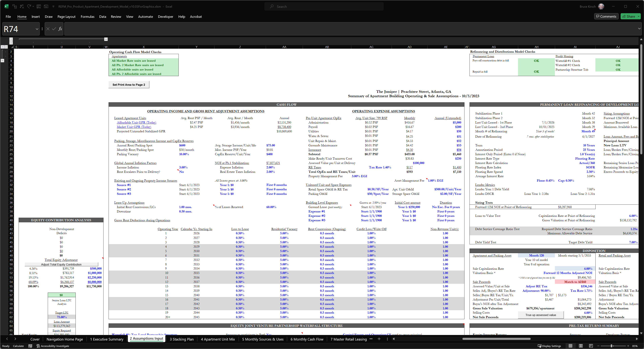The width and height of the screenshot is (644, 349).
Task: Switch to the Page Layout tab
Action: pyautogui.click(x=66, y=16)
